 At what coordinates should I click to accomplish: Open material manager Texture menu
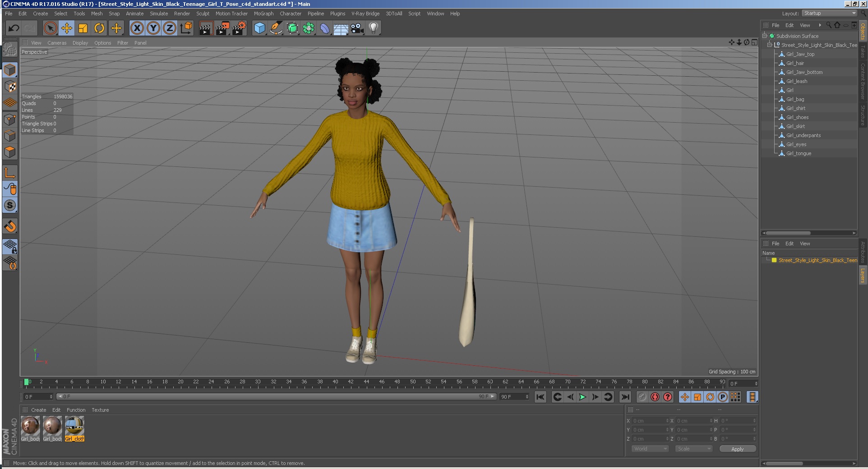(x=100, y=410)
